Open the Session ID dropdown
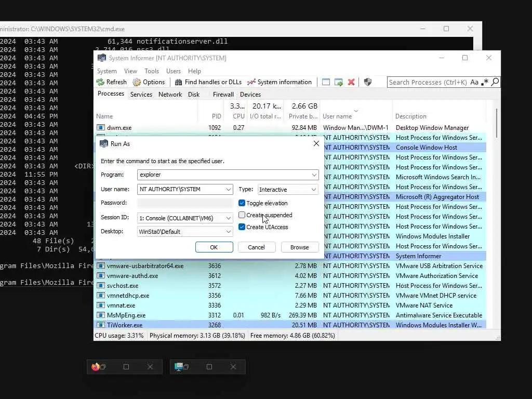Image resolution: width=532 pixels, height=399 pixels. tap(185, 218)
